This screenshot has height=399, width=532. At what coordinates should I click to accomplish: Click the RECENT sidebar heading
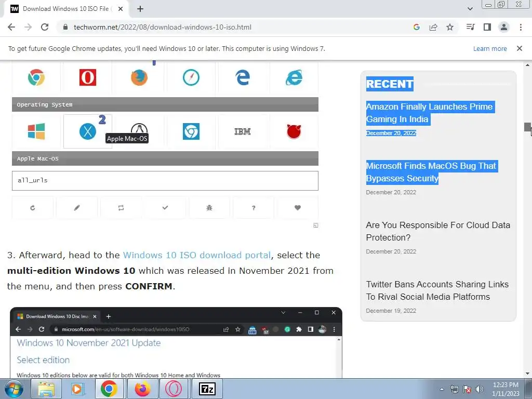[x=390, y=84]
